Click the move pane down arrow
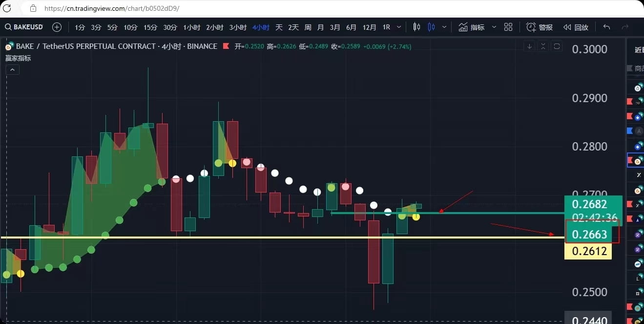Screen dimensions: 644x324 click(529, 47)
